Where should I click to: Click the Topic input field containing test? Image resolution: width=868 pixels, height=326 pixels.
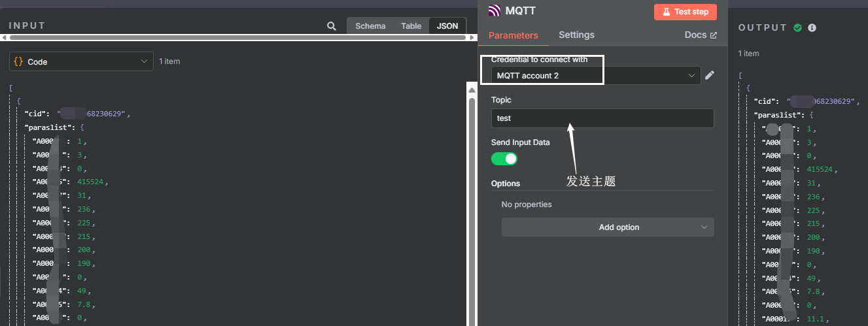point(602,118)
